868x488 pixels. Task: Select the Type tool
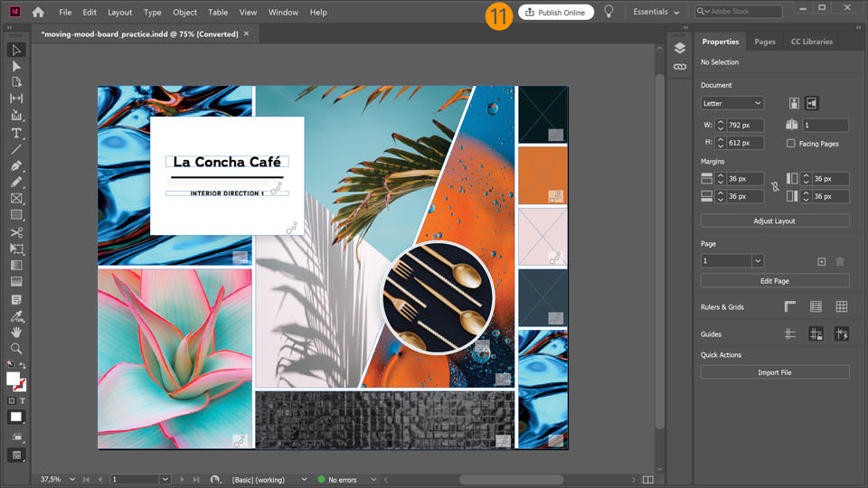pos(16,134)
